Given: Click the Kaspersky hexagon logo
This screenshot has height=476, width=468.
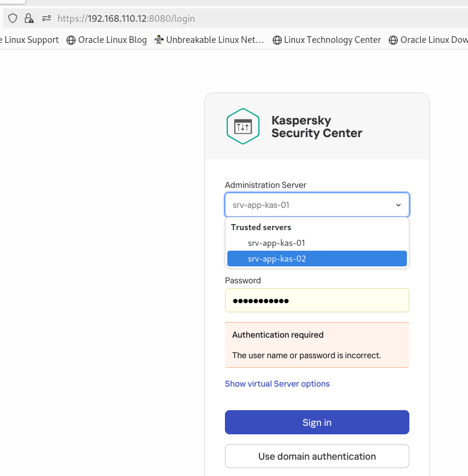Looking at the screenshot, I should pos(243,126).
